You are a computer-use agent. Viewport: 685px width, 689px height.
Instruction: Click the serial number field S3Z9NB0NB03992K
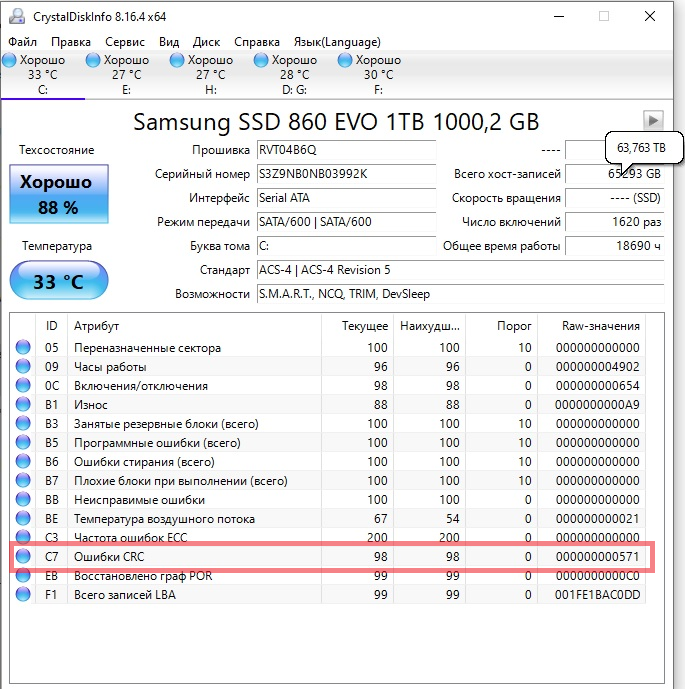[346, 174]
